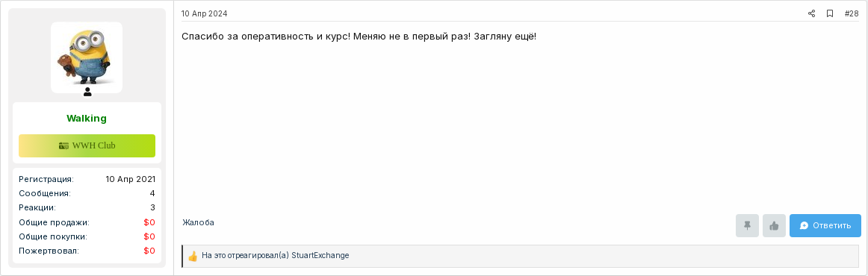Click the speech bubble icon on Ответить
868x276 pixels.
[x=805, y=226]
